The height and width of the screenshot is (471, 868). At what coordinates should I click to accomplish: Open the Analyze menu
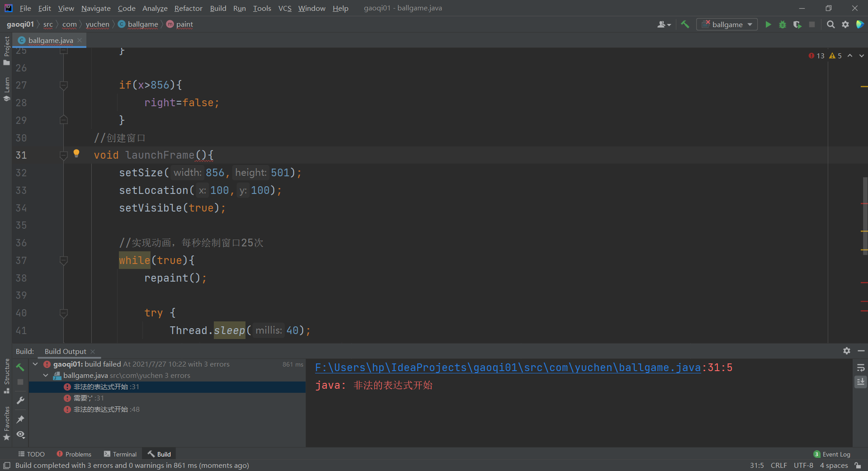155,8
